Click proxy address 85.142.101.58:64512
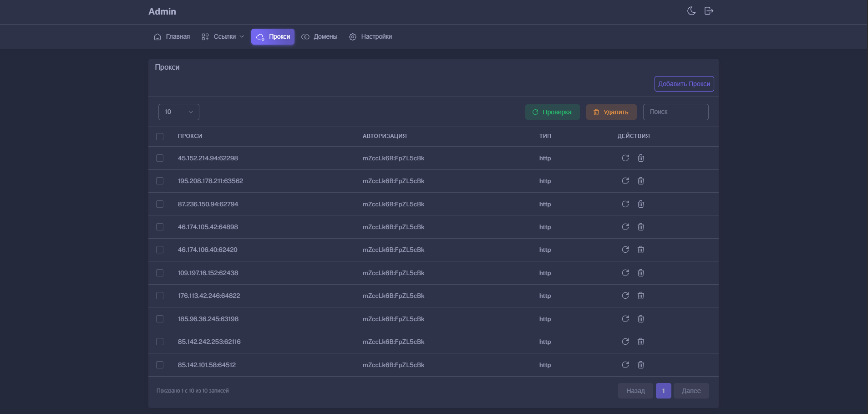The image size is (868, 414). 207,365
